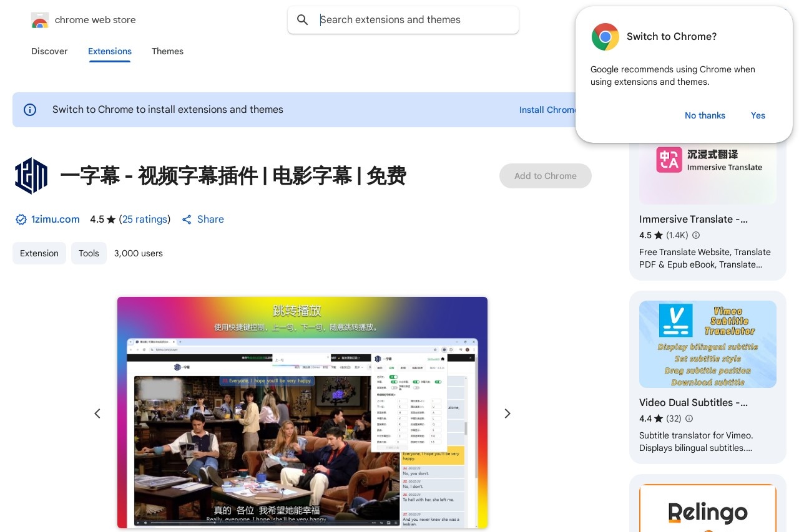Confirm Switch to Chrome with Yes
Viewport: 799px width, 532px height.
tap(758, 115)
